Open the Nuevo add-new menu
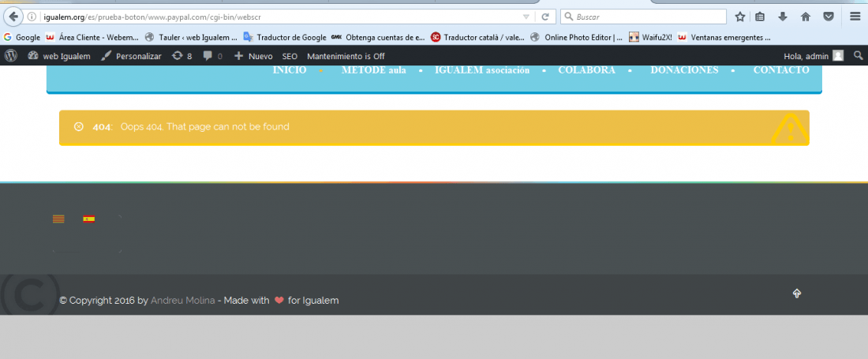The image size is (868, 359). coord(253,56)
